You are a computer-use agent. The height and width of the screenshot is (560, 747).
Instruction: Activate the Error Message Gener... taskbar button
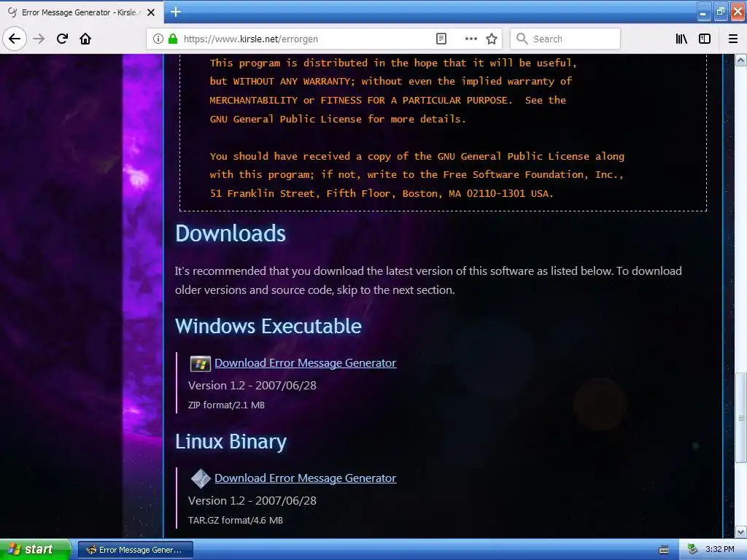click(x=135, y=550)
